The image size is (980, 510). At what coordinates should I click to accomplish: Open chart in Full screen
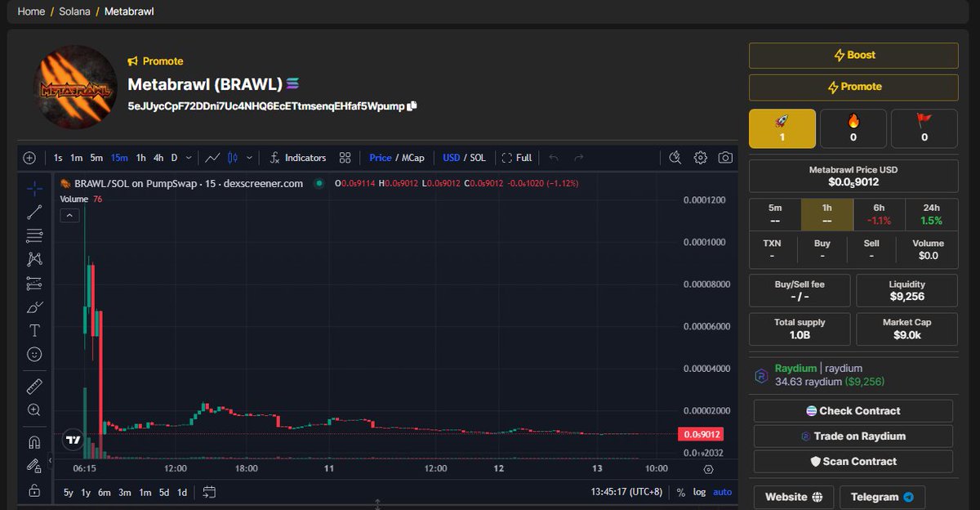pyautogui.click(x=517, y=158)
